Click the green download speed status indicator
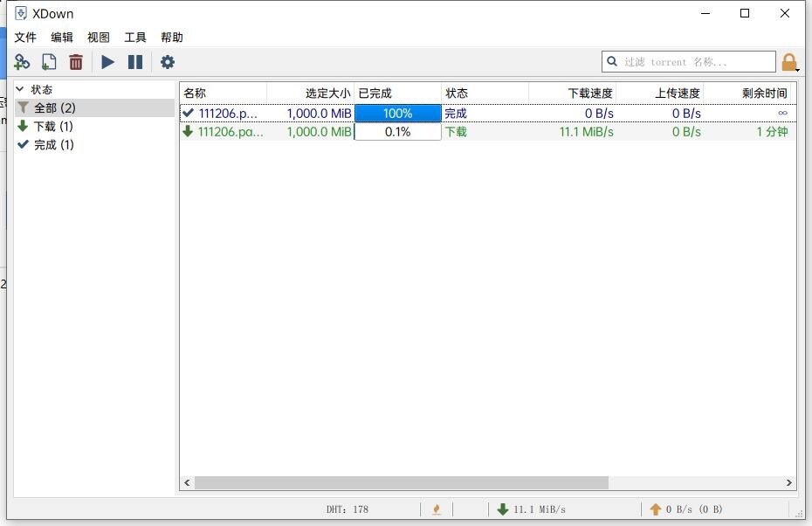 (531, 509)
